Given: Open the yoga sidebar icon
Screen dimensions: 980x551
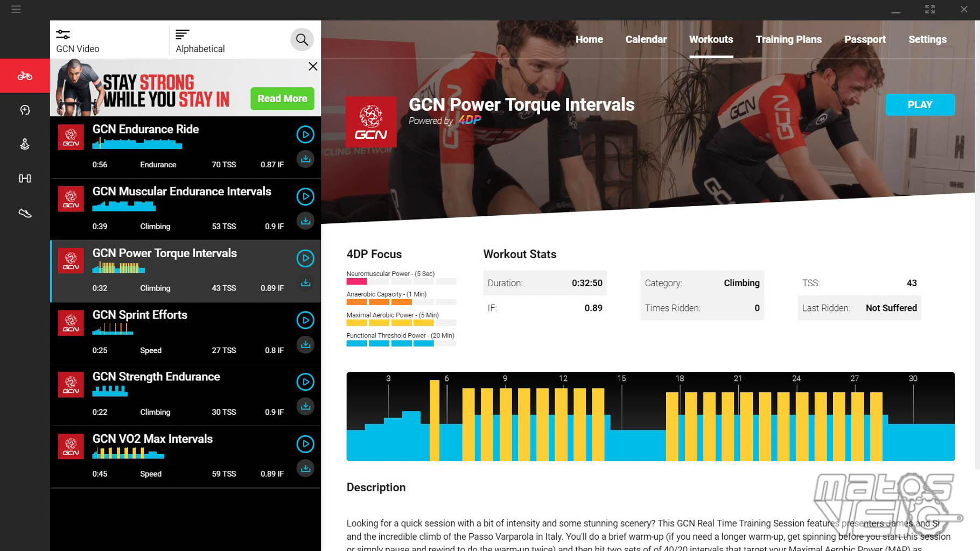Looking at the screenshot, I should tap(25, 144).
